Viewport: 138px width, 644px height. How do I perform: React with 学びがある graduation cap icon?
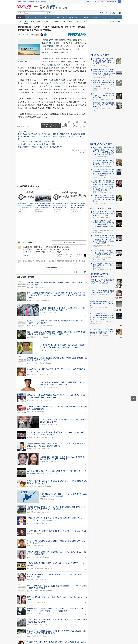click(66, 124)
